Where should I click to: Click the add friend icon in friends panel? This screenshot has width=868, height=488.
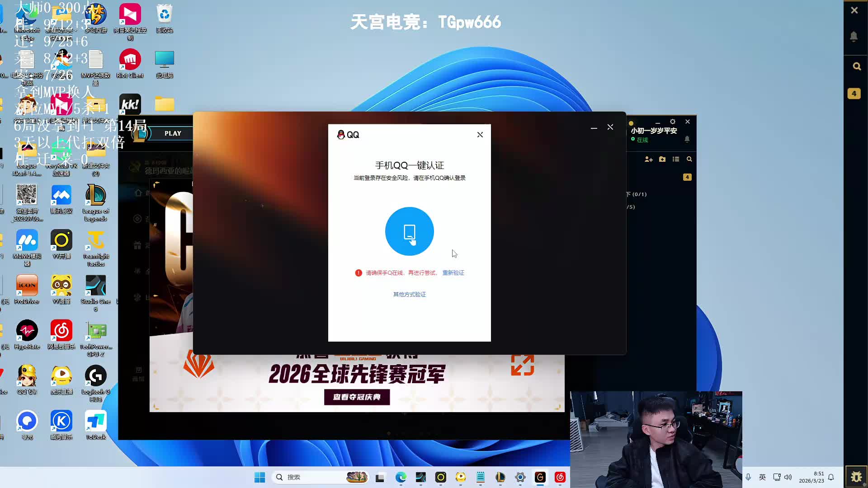pos(648,160)
